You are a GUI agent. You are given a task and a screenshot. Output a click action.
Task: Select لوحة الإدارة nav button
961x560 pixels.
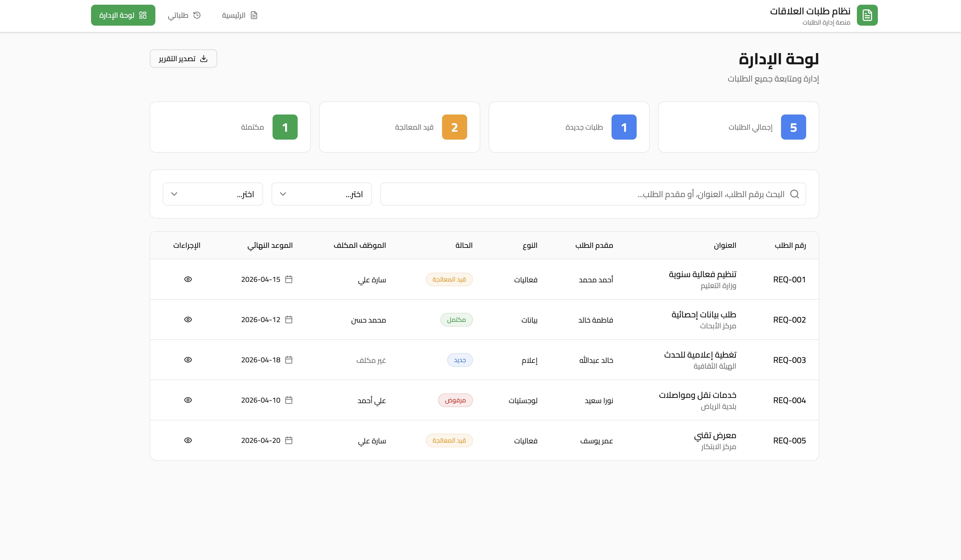(x=123, y=15)
